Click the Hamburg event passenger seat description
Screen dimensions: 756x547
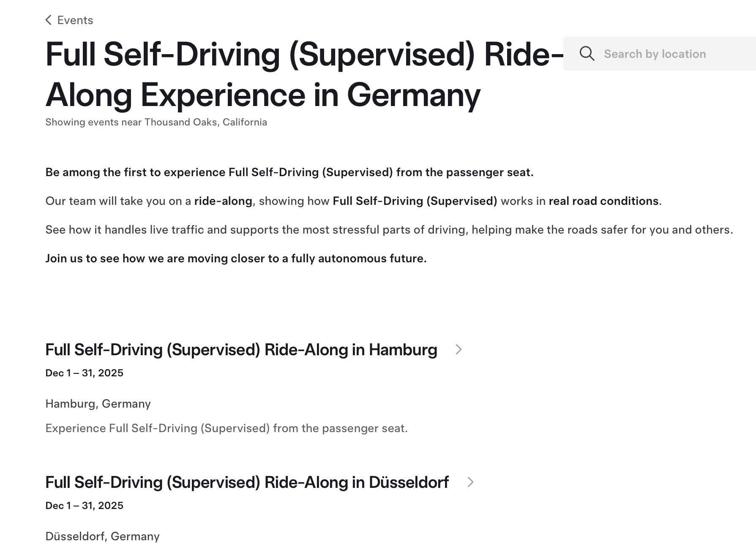click(x=226, y=429)
